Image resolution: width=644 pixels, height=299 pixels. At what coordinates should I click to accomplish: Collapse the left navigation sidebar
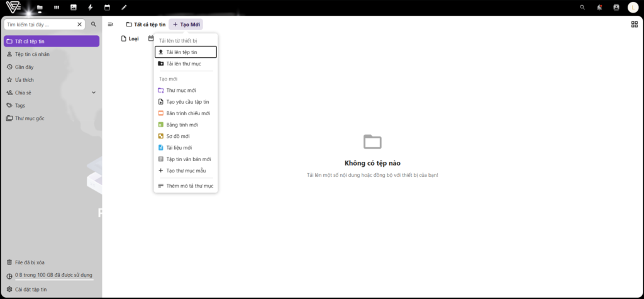(111, 25)
